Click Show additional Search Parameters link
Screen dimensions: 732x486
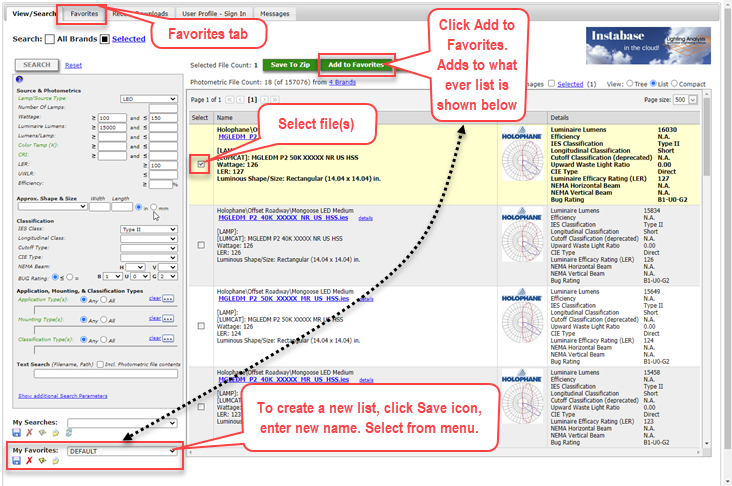[63, 396]
